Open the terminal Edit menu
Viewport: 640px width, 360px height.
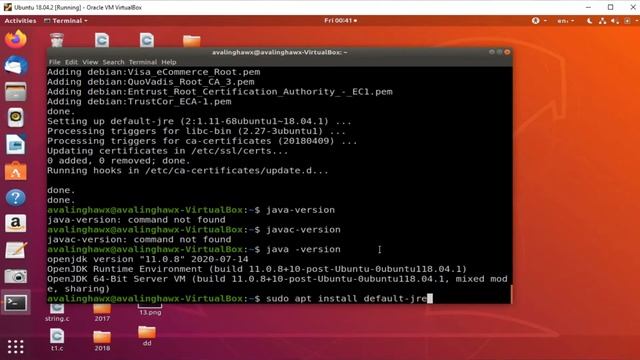[71, 62]
